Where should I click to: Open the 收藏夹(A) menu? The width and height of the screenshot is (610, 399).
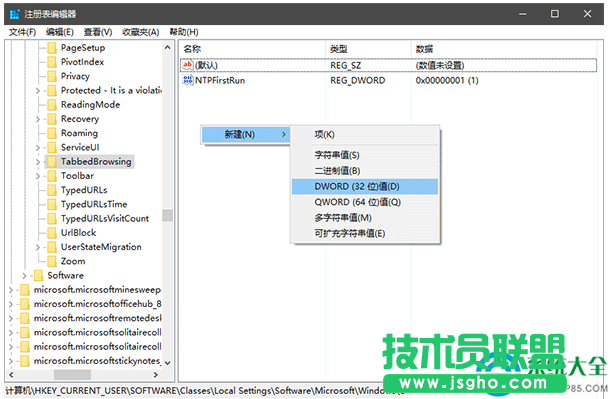(x=141, y=32)
